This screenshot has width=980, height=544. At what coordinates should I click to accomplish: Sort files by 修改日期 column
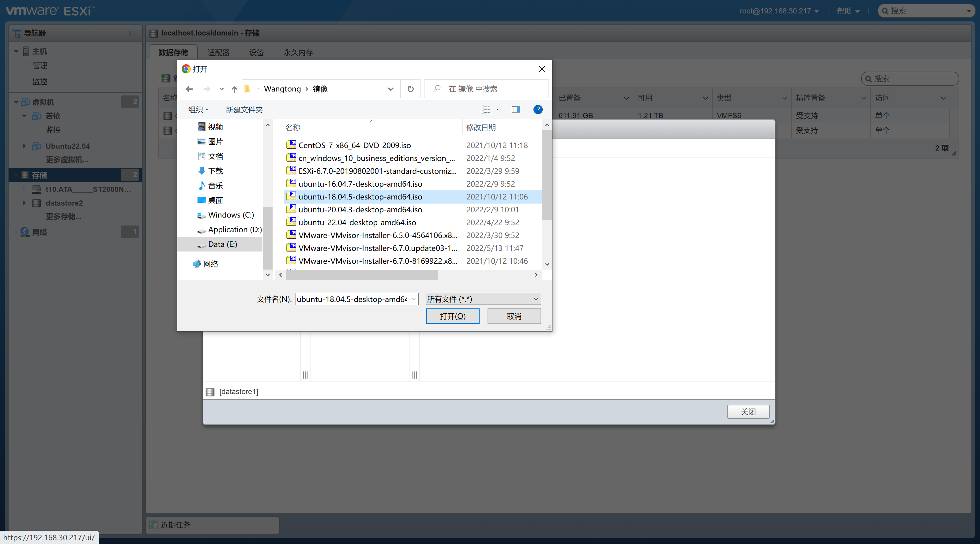[x=481, y=127]
